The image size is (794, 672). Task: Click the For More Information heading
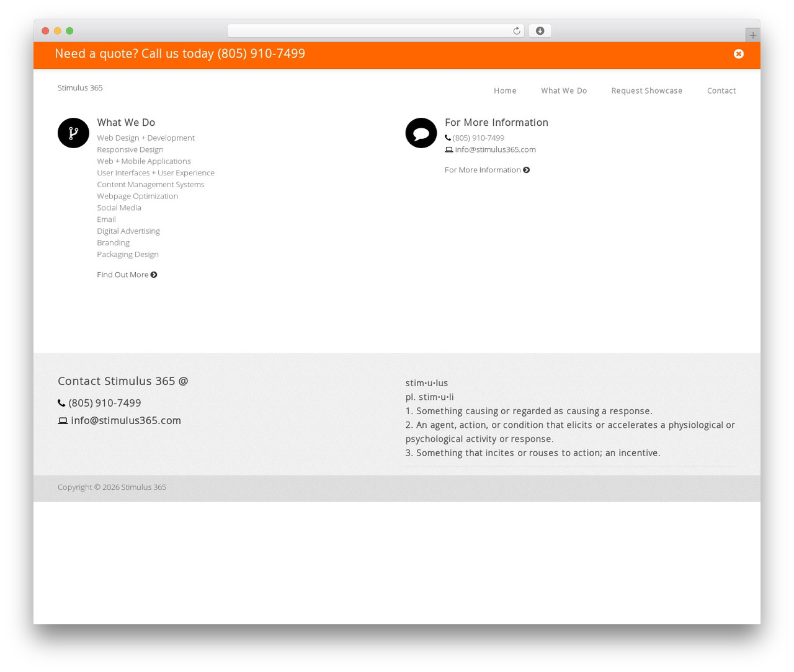(496, 123)
